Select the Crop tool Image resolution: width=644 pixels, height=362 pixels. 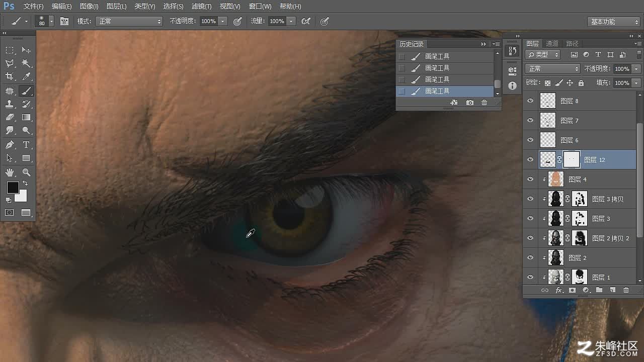pyautogui.click(x=10, y=76)
